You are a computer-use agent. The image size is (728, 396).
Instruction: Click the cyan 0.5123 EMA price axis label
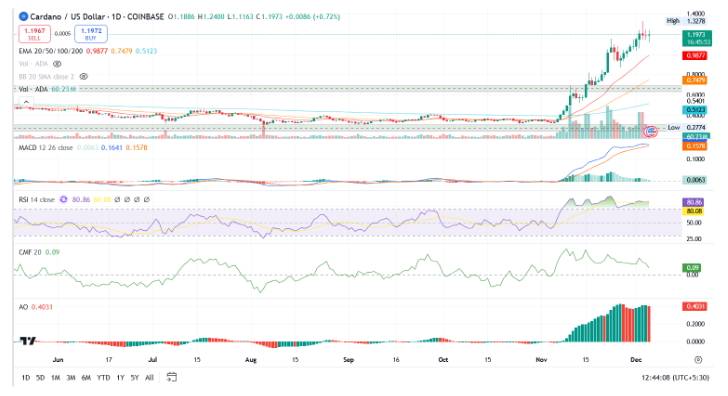tap(695, 110)
